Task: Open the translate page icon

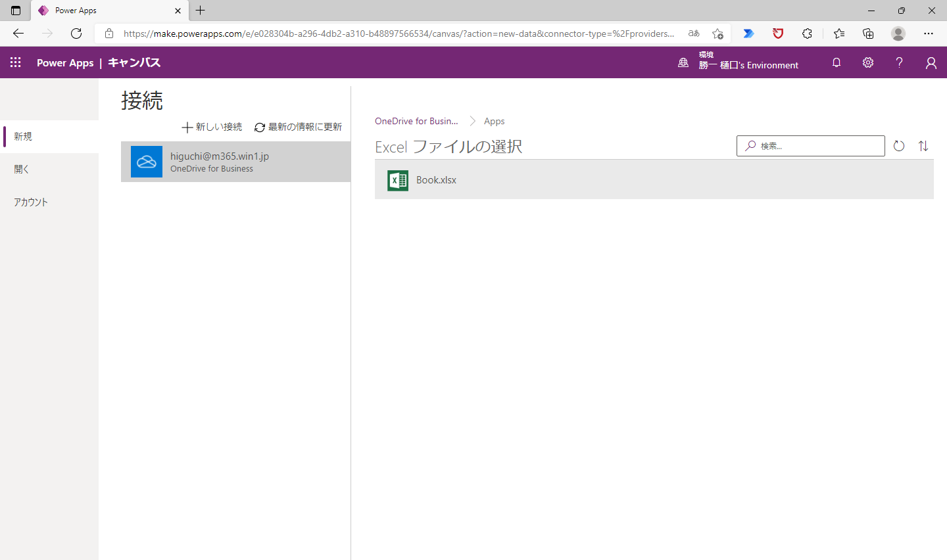Action: (x=694, y=34)
